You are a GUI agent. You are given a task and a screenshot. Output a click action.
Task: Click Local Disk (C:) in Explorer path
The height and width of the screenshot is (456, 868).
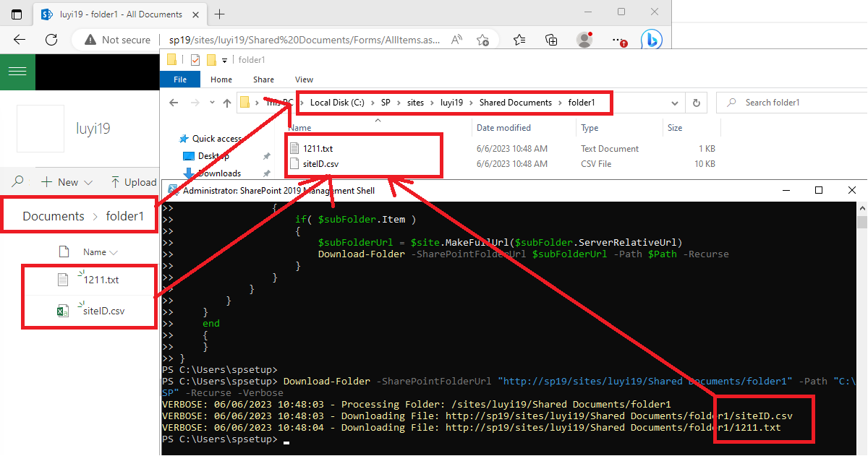tap(337, 103)
